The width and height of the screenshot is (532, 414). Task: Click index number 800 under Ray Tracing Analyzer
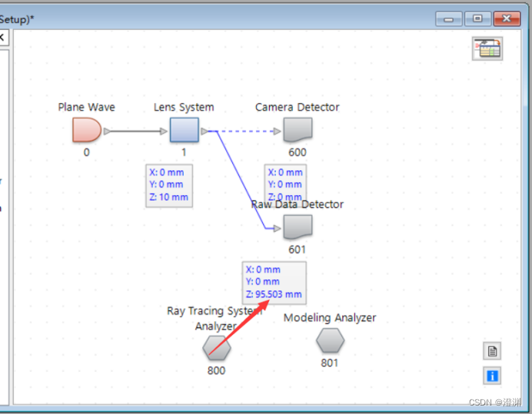pos(217,370)
